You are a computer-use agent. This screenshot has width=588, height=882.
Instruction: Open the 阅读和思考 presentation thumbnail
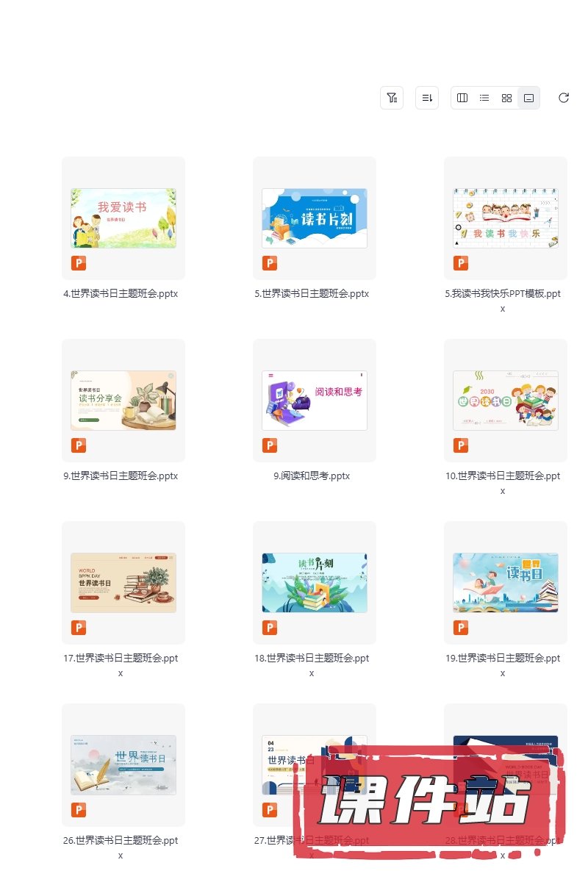315,401
